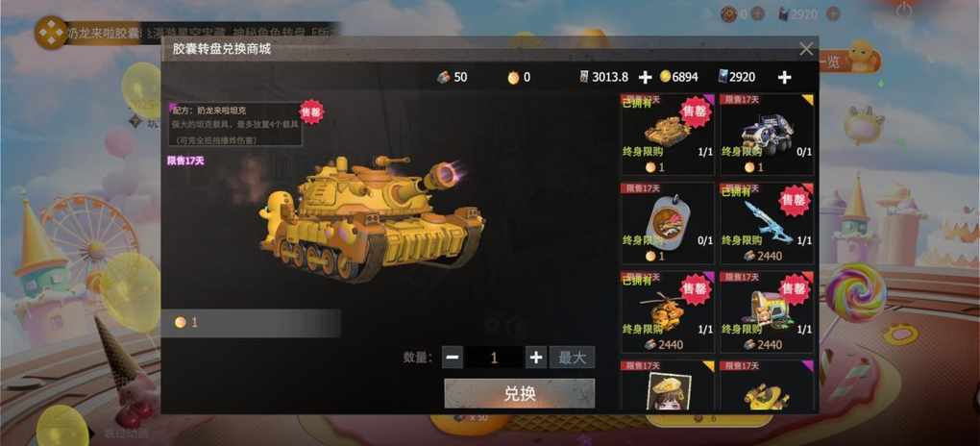980x446 pixels.
Task: Select the treasure chest item priced 2440
Action: click(767, 312)
